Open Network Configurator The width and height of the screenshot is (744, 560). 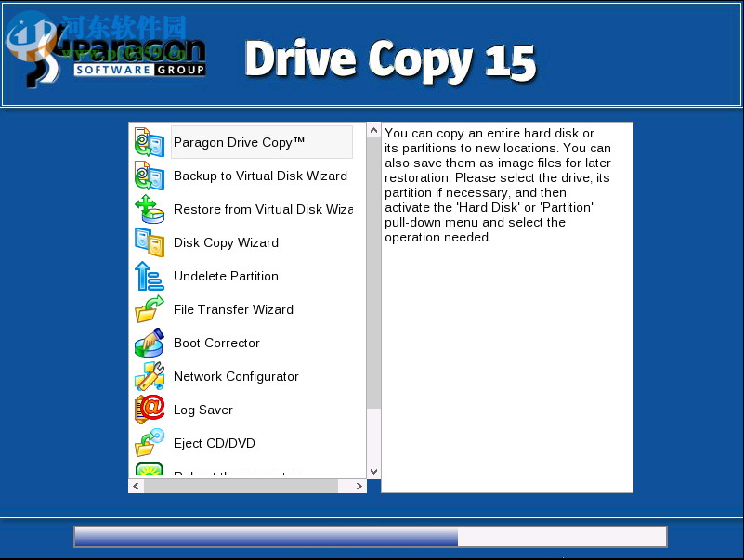click(x=236, y=376)
